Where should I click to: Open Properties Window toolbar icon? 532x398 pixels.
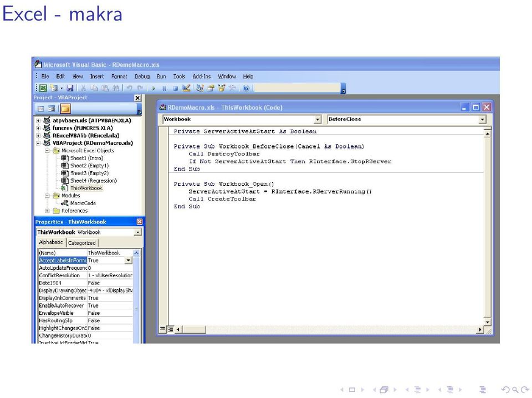pyautogui.click(x=211, y=88)
